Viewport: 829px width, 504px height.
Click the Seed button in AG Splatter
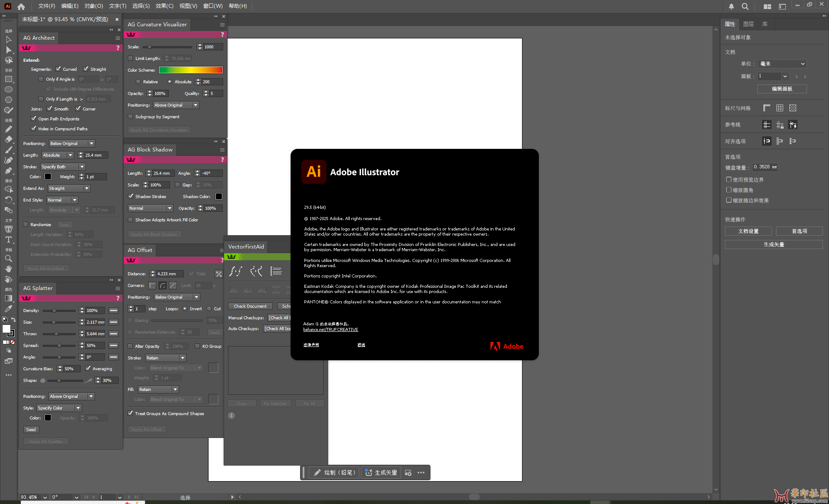click(x=31, y=429)
